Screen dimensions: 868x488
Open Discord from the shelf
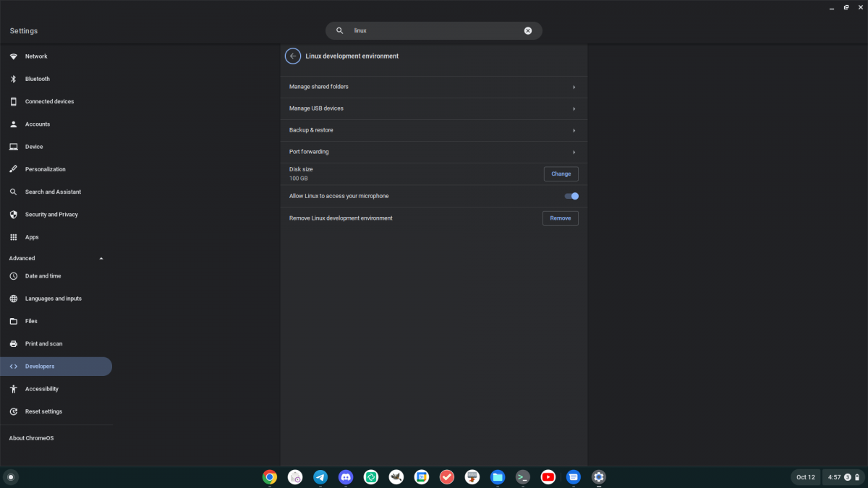(346, 477)
